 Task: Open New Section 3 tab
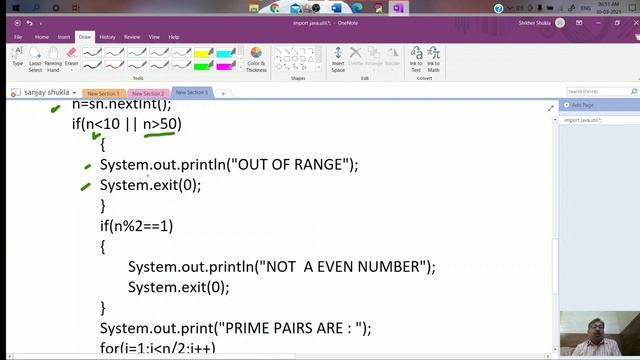click(191, 93)
